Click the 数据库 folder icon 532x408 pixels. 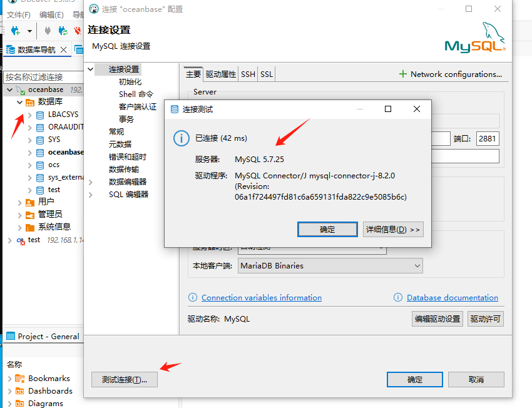pos(30,102)
